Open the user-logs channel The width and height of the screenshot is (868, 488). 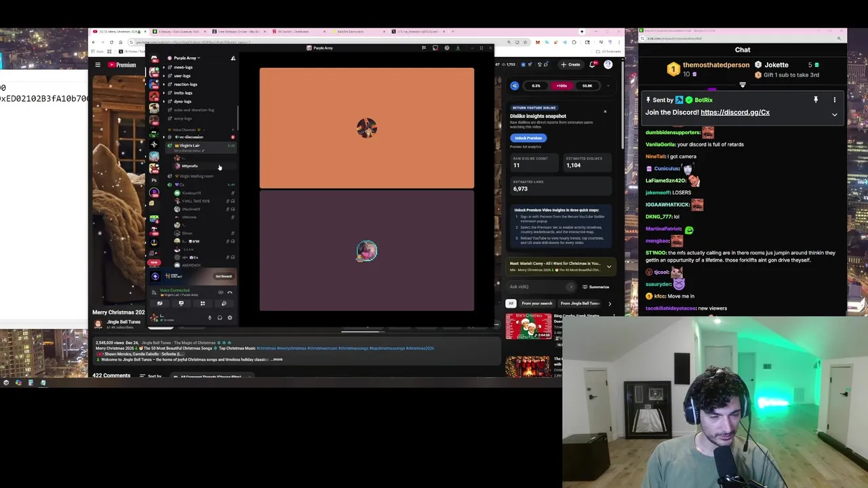[x=182, y=75]
